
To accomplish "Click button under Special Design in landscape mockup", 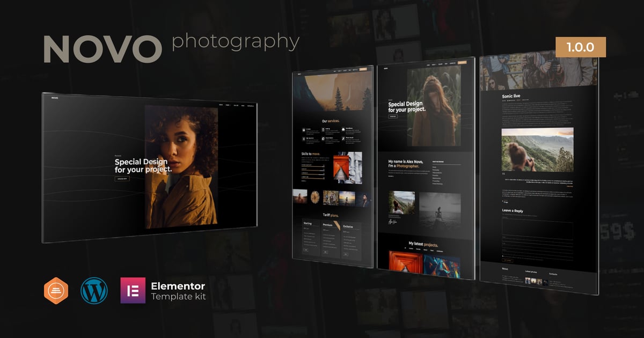I will (122, 178).
